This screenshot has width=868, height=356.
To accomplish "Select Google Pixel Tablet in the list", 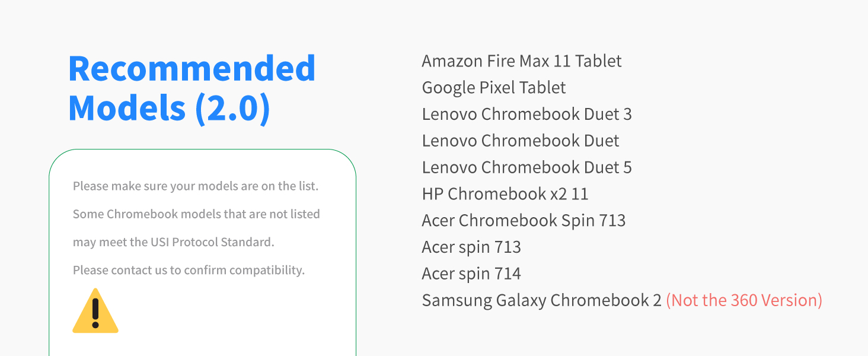I will pos(494,88).
